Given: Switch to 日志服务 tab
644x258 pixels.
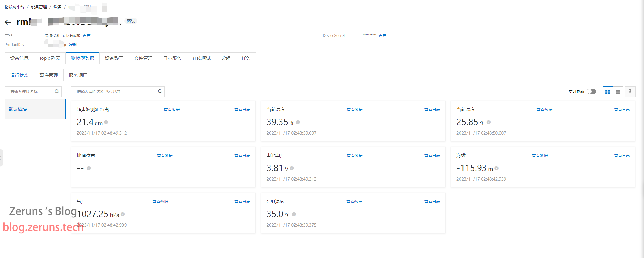Looking at the screenshot, I should coord(172,58).
